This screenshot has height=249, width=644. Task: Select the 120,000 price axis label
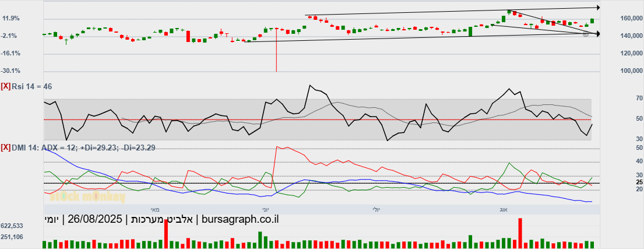pyautogui.click(x=631, y=54)
